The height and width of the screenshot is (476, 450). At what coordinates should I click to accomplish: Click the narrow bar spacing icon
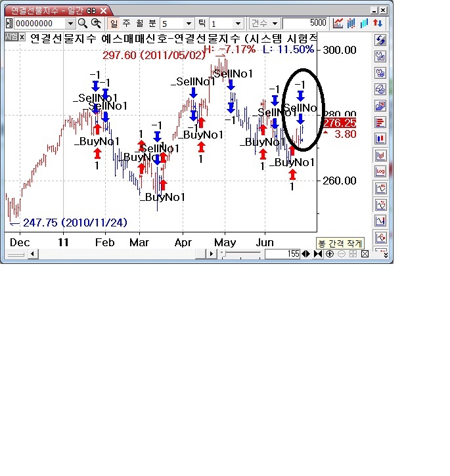coord(318,254)
